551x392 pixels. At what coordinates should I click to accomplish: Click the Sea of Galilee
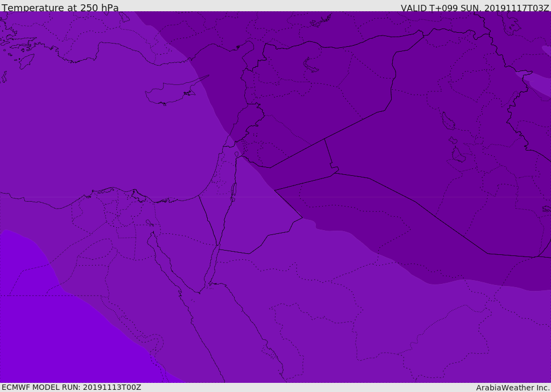[237, 154]
